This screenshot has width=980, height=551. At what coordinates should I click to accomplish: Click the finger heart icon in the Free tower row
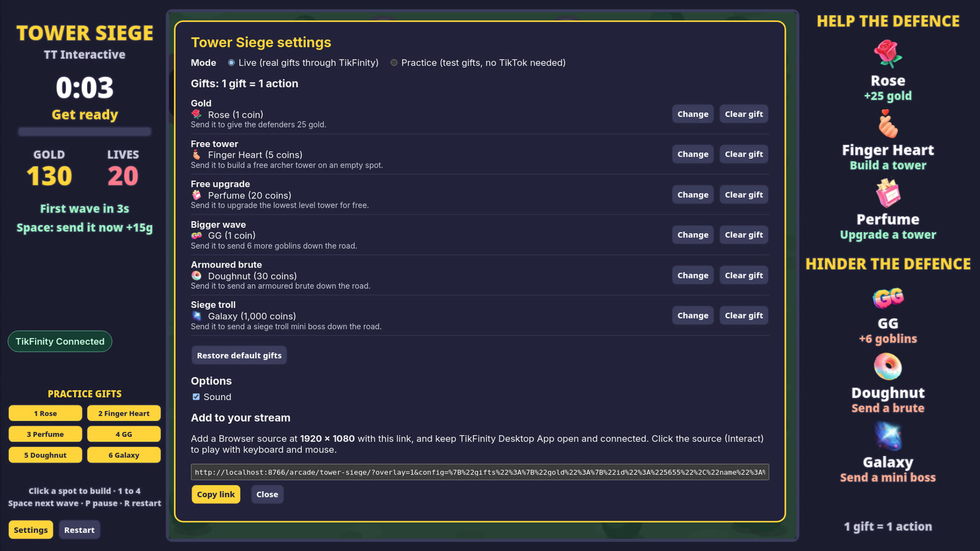pos(197,155)
